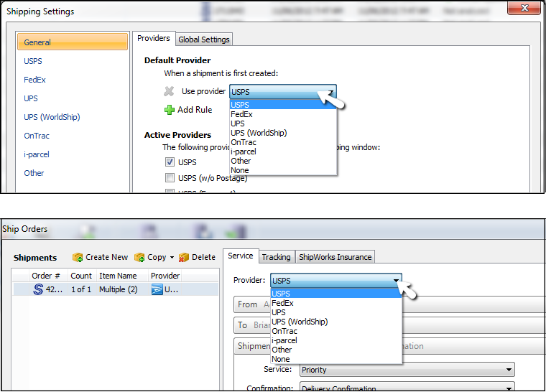The width and height of the screenshot is (546, 392).
Task: Choose i-parcel in Shipping Settings provider list
Action: pyautogui.click(x=283, y=151)
